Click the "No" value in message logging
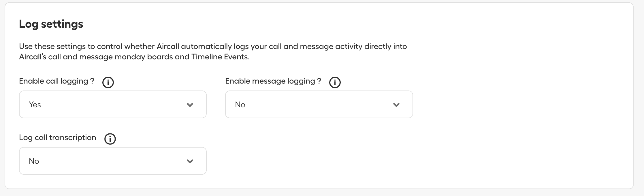 click(x=240, y=105)
